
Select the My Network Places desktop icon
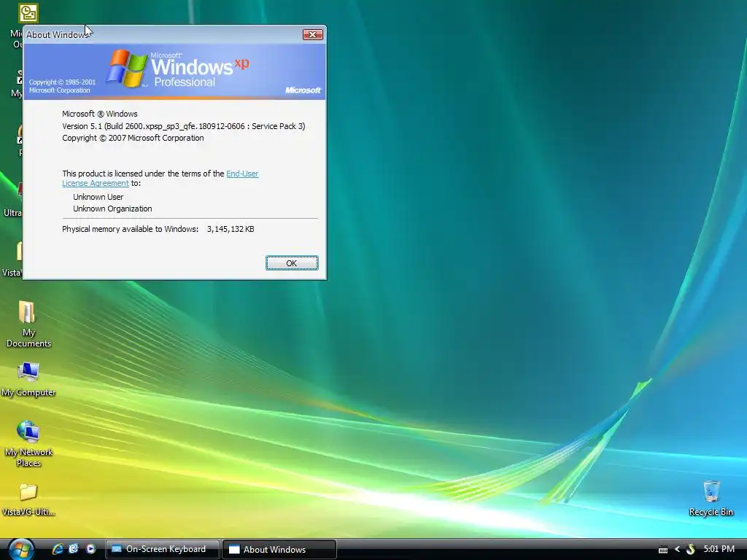coord(28,444)
